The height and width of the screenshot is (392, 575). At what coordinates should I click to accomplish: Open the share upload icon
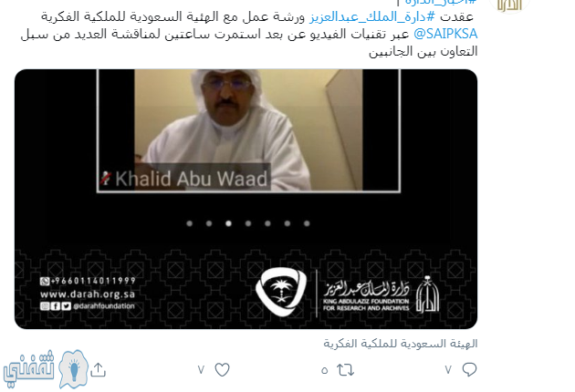[x=98, y=369]
